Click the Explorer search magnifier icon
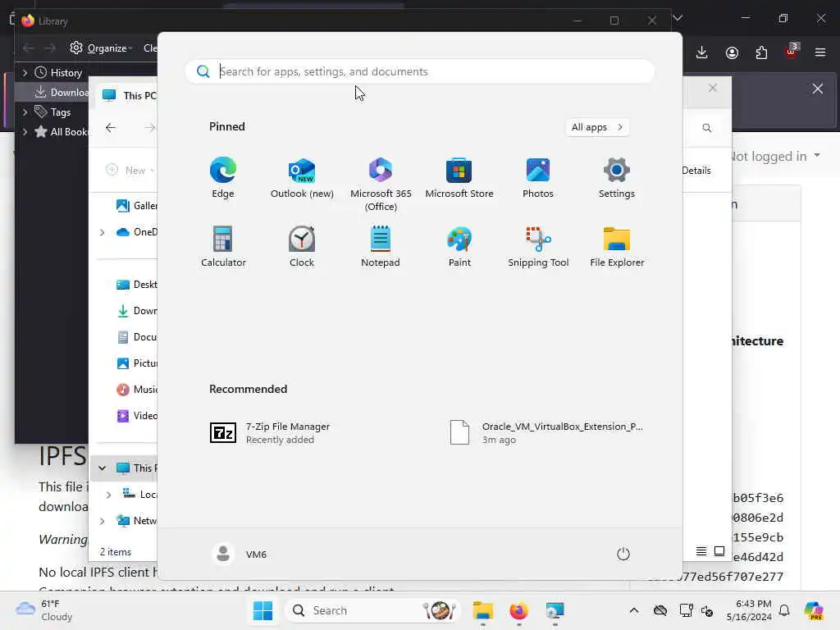Image resolution: width=840 pixels, height=630 pixels. tap(707, 127)
